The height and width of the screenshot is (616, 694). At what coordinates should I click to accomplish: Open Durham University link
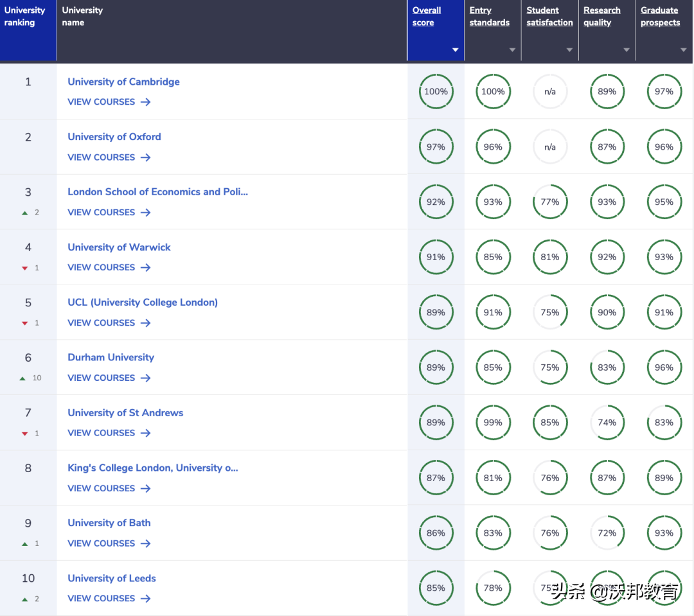111,358
